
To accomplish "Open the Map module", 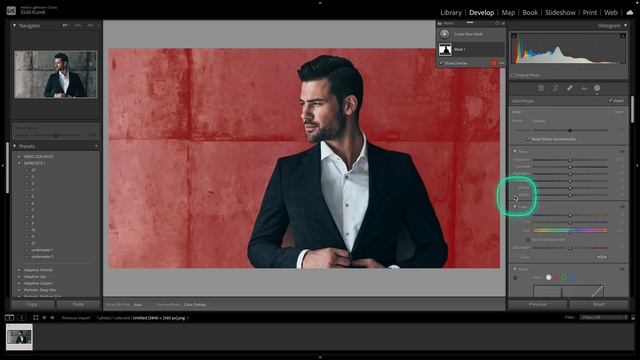I will (x=508, y=13).
